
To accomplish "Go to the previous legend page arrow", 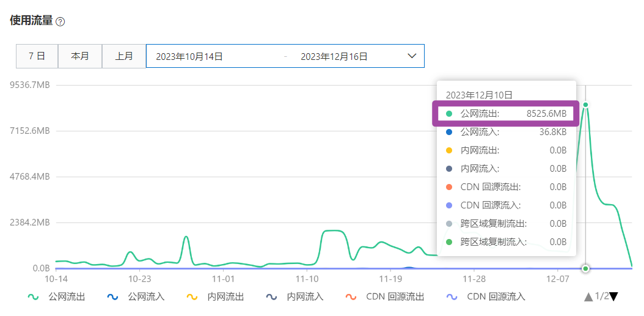I will 588,296.
